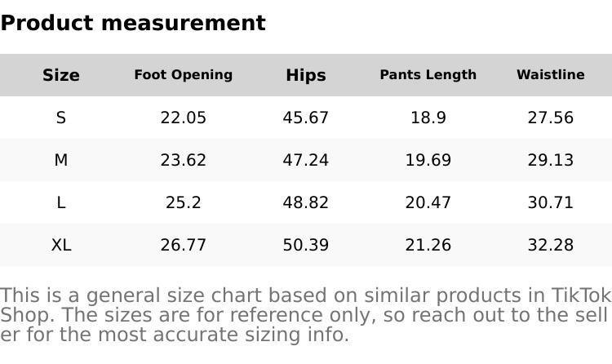Viewport: 612px width, 364px height.
Task: Click the 50.39 hips value
Action: 306,245
